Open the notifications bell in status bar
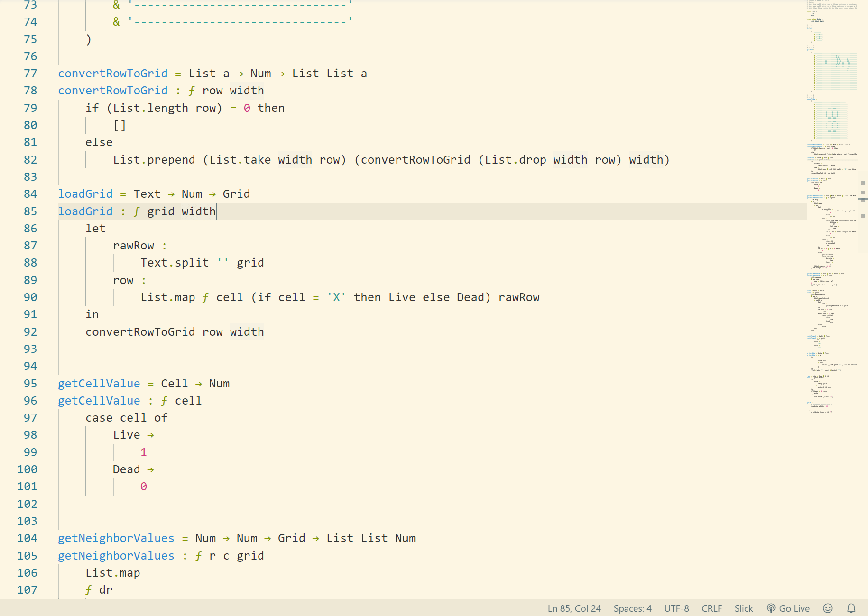The width and height of the screenshot is (868, 616). (851, 608)
